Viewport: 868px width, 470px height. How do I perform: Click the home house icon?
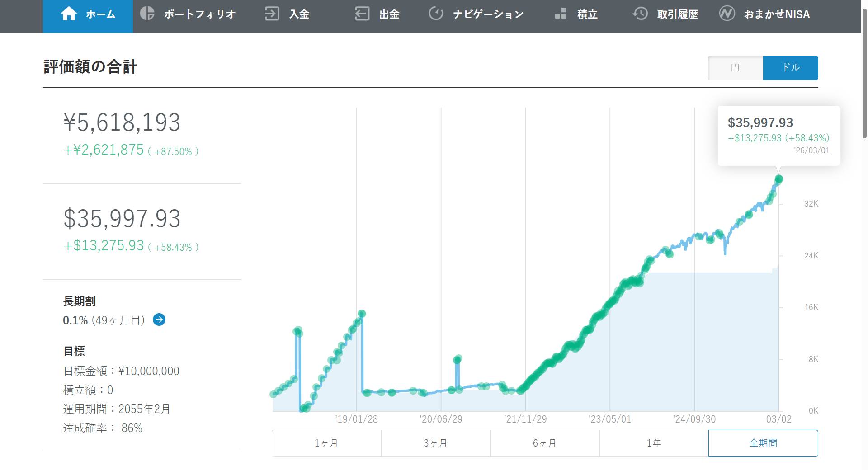[69, 14]
